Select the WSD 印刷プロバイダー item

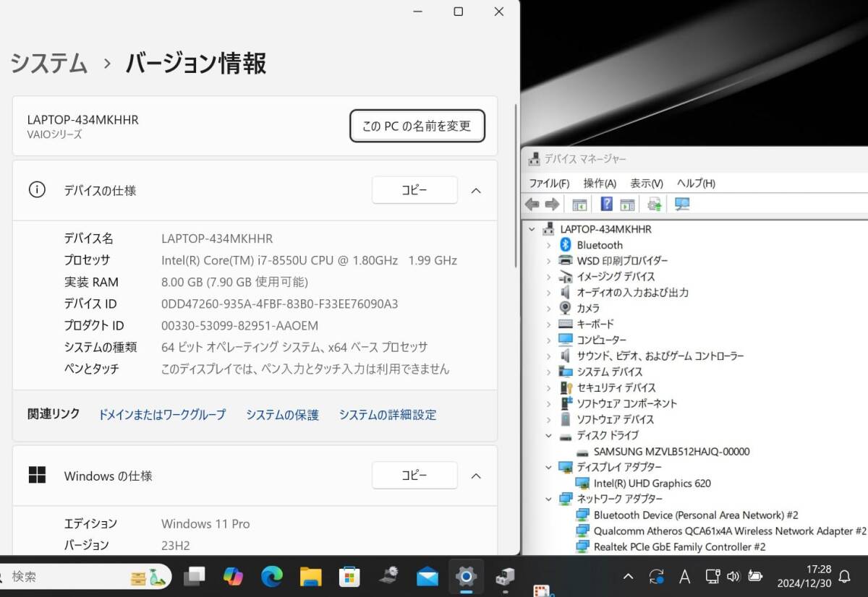[x=622, y=261]
